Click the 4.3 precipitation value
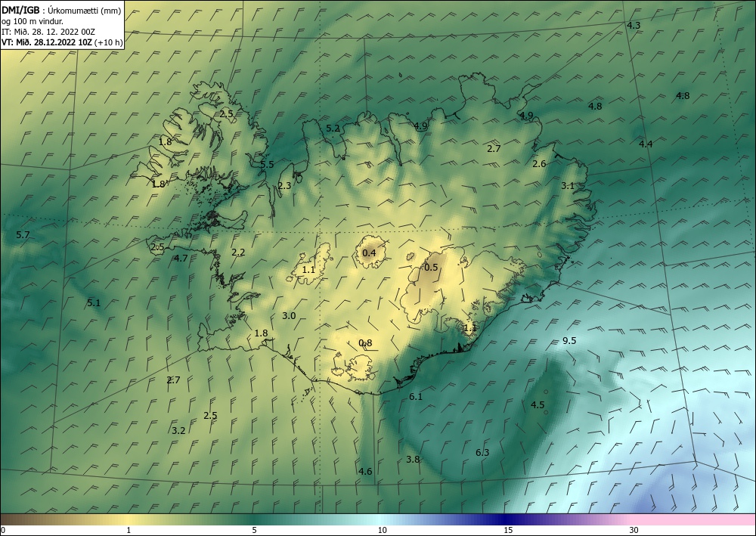Viewport: 756px width, 536px height. pos(634,26)
